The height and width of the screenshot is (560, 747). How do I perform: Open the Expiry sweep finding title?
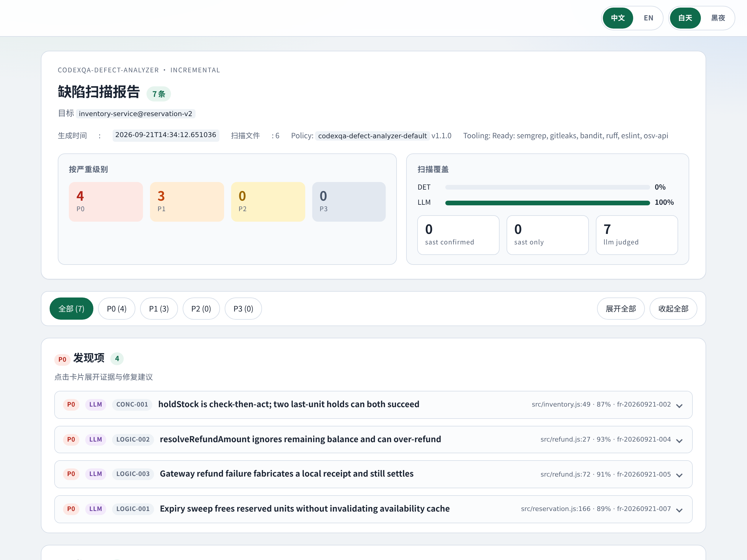305,509
